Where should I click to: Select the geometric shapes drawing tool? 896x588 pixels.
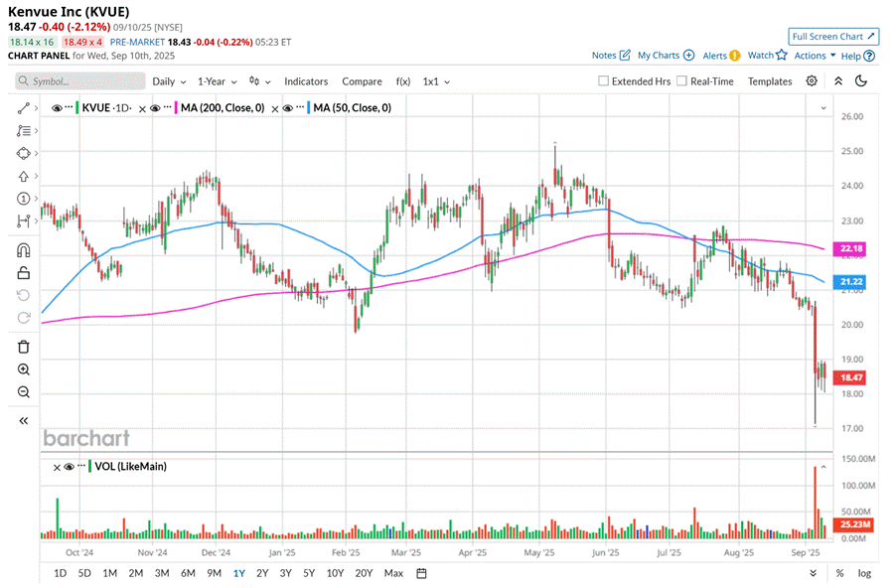coord(23,153)
